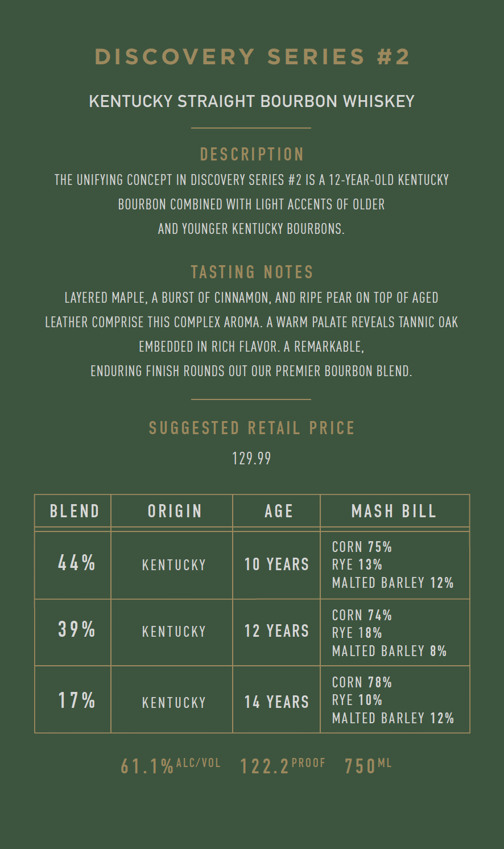The width and height of the screenshot is (504, 849).
Task: Click the Origin column header
Action: 175,511
